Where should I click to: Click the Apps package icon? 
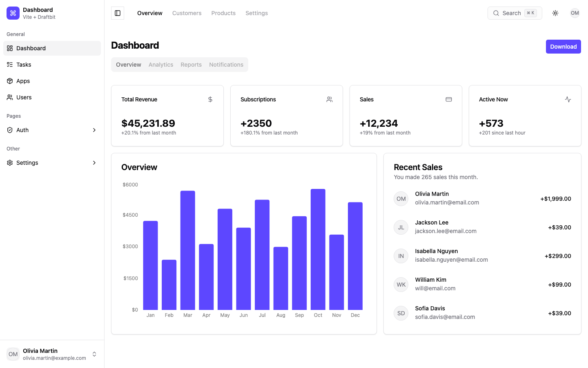(10, 81)
